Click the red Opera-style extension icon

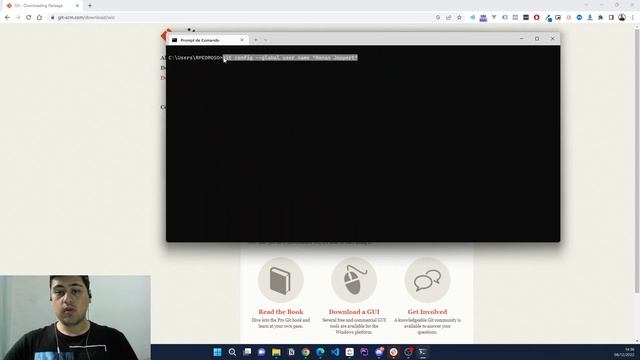tap(536, 18)
